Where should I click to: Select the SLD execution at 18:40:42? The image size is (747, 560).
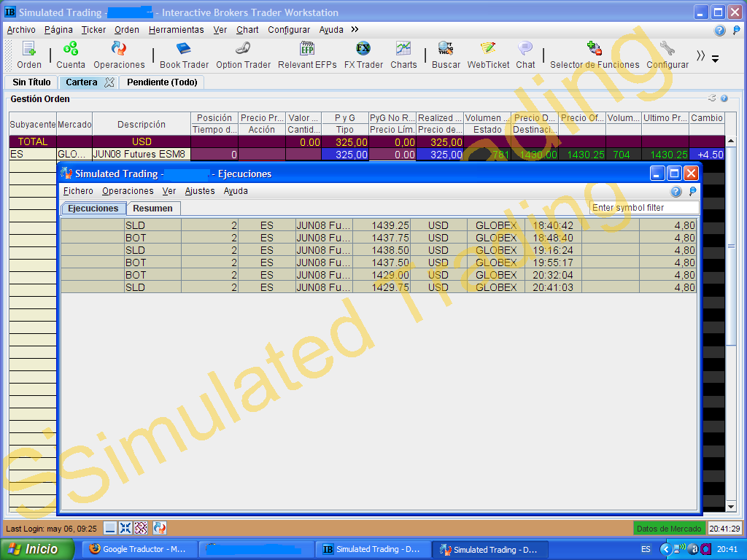click(379, 225)
